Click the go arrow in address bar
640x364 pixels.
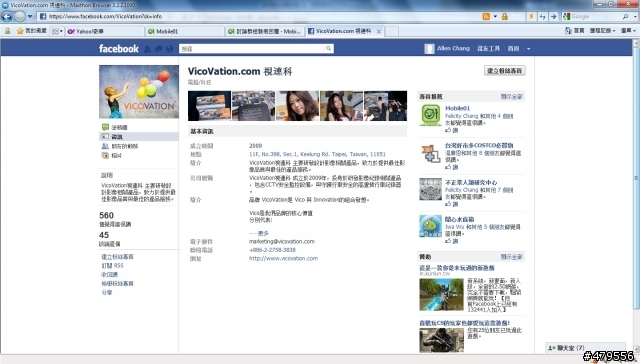pos(553,16)
